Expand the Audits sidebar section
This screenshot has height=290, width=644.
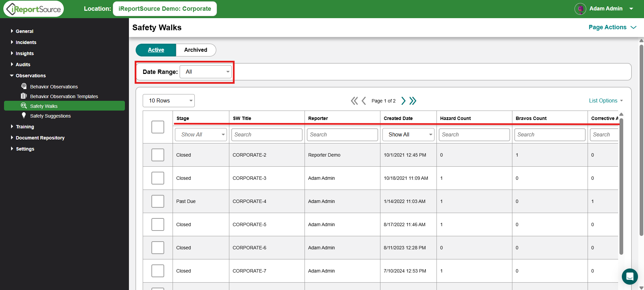20,65
